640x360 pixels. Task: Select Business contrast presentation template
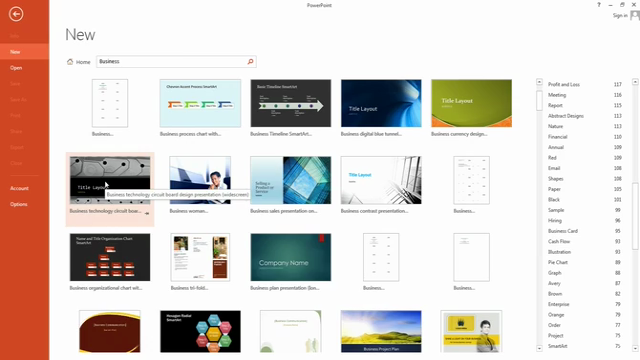tap(381, 180)
